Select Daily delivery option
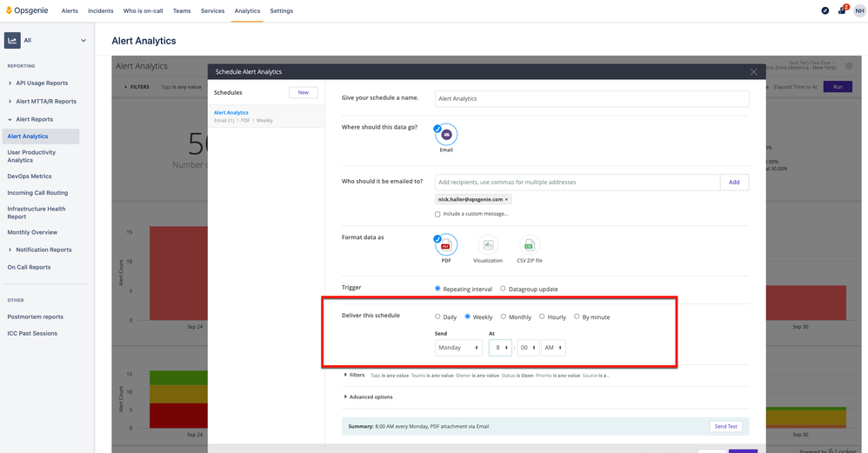 (x=437, y=316)
